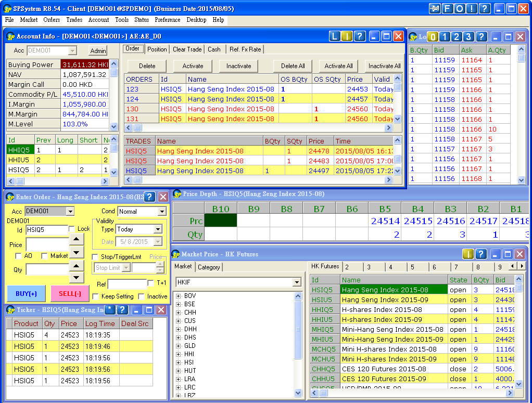Switch to the Clear Trade tab

coord(187,49)
